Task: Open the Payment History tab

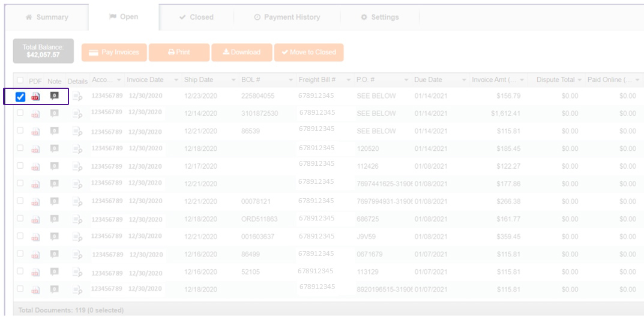Action: [287, 17]
